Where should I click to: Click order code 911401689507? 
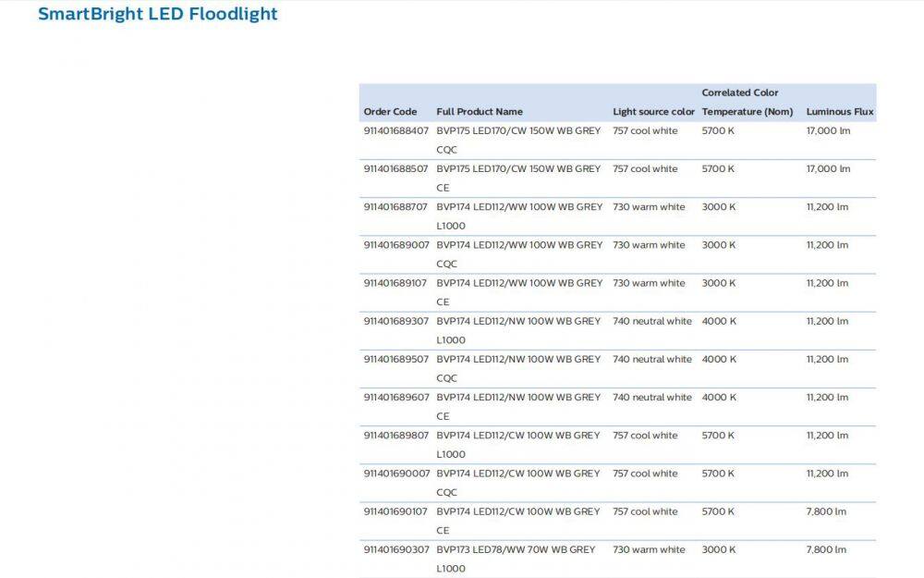click(396, 359)
